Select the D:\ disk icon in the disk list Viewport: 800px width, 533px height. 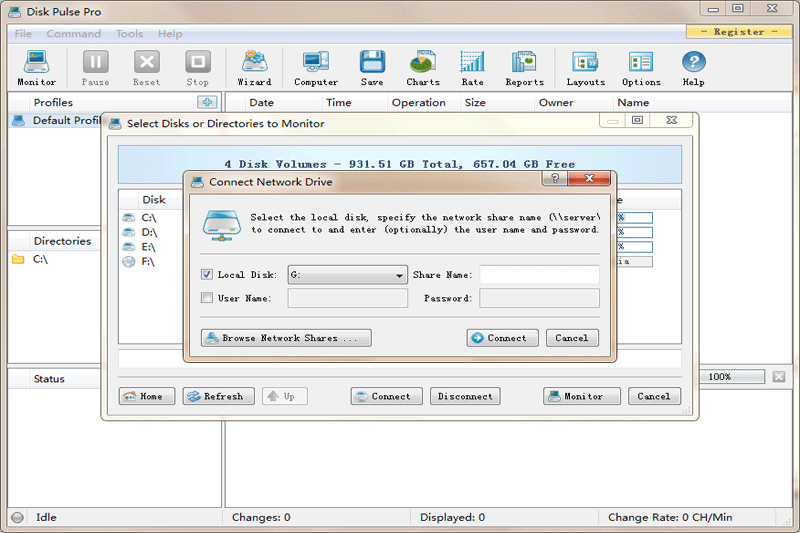pyautogui.click(x=129, y=232)
